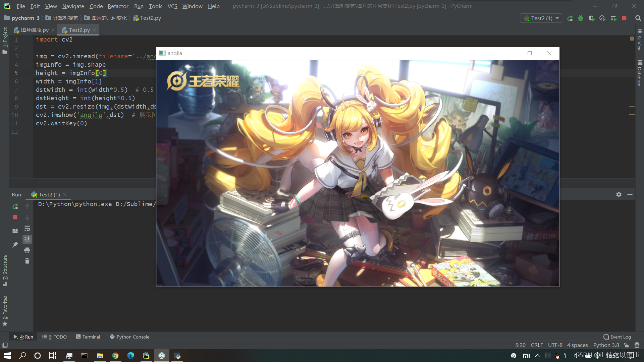The image size is (644, 362).
Task: Rerun Test2 in the Run panel
Action: click(15, 206)
